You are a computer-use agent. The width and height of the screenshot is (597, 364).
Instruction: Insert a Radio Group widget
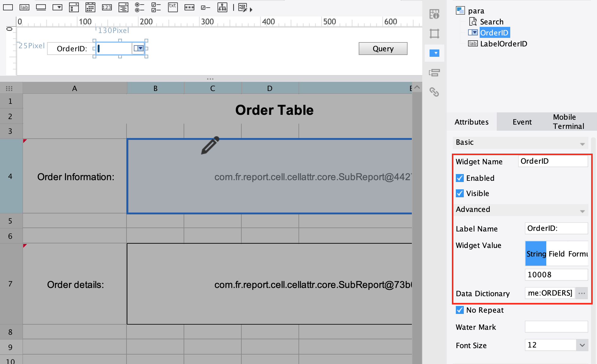tap(140, 7)
